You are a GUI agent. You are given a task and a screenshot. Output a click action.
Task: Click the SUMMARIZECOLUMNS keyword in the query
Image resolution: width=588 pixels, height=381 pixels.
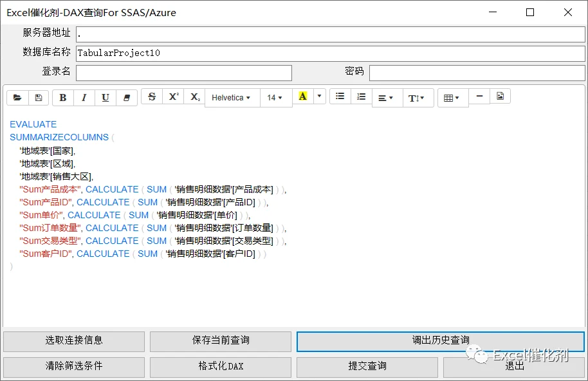(x=59, y=137)
